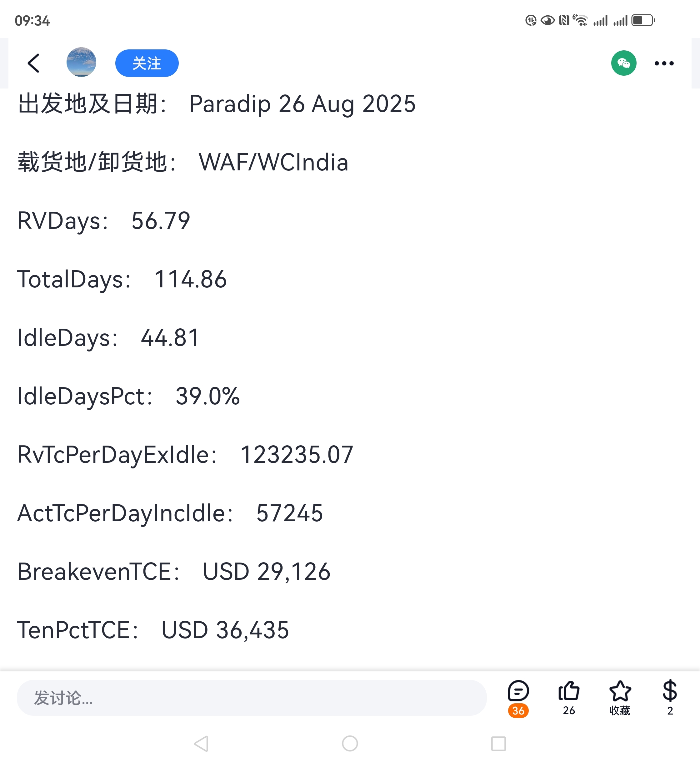Open the comments bubble icon

pos(518,690)
